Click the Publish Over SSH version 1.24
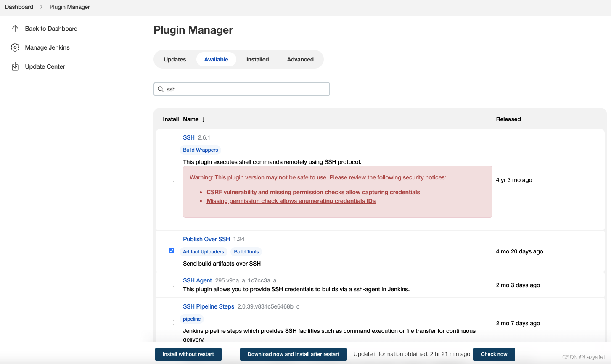Screen dimensions: 611x364 [x=239, y=239]
